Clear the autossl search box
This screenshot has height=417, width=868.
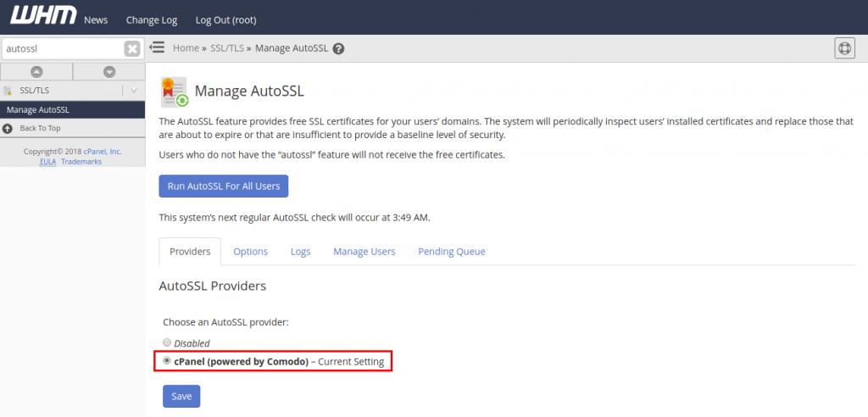[x=132, y=48]
